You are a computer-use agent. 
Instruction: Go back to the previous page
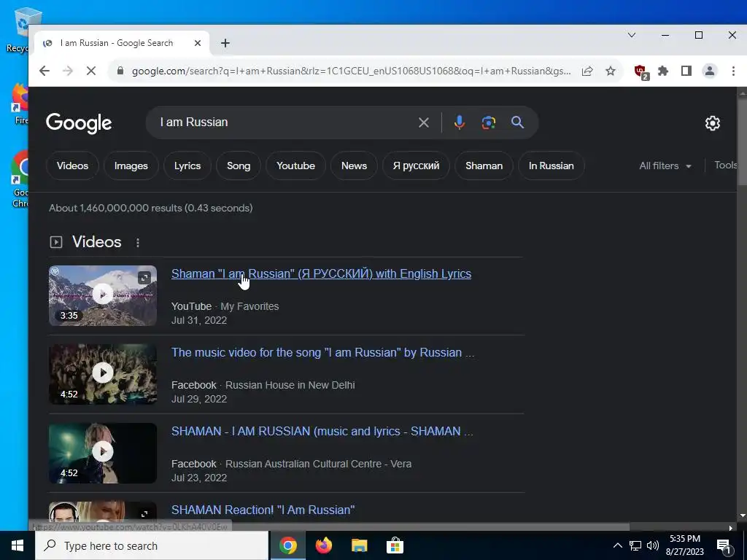(x=44, y=71)
